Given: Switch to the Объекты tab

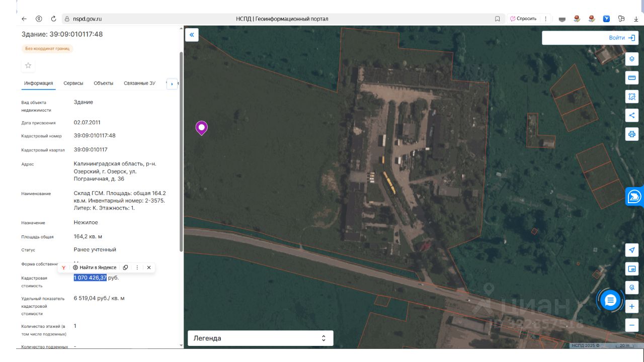Looking at the screenshot, I should click(104, 83).
